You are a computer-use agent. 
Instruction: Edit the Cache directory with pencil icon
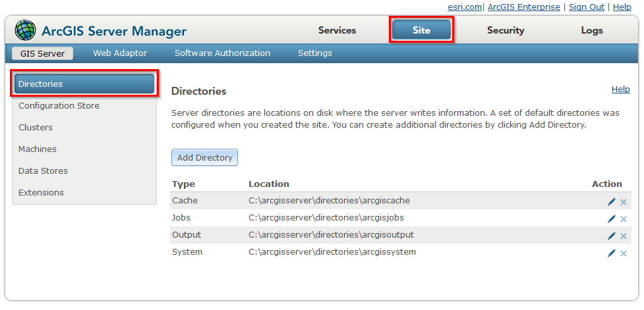(x=612, y=202)
